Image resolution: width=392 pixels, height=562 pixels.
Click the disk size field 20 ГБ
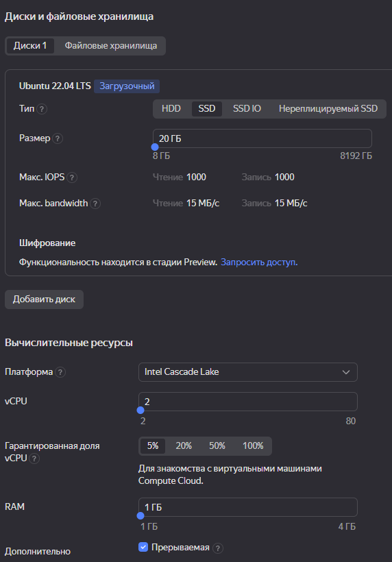pyautogui.click(x=262, y=138)
